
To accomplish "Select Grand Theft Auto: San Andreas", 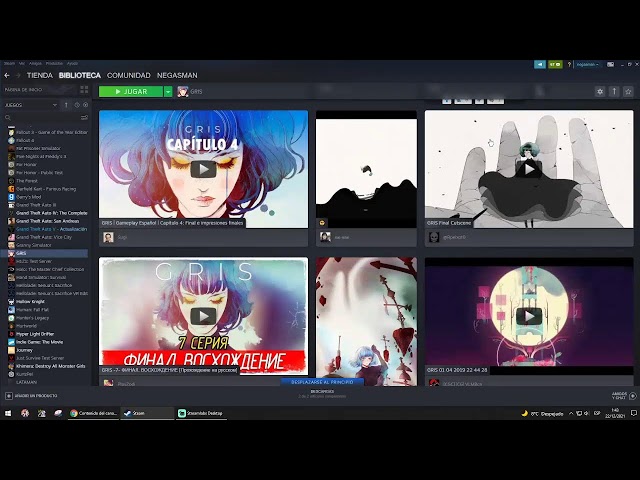I will (x=48, y=221).
